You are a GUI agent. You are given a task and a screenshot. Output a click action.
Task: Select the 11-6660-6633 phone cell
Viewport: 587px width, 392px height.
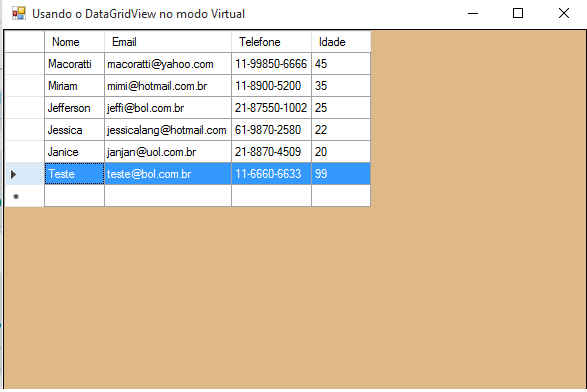point(271,174)
